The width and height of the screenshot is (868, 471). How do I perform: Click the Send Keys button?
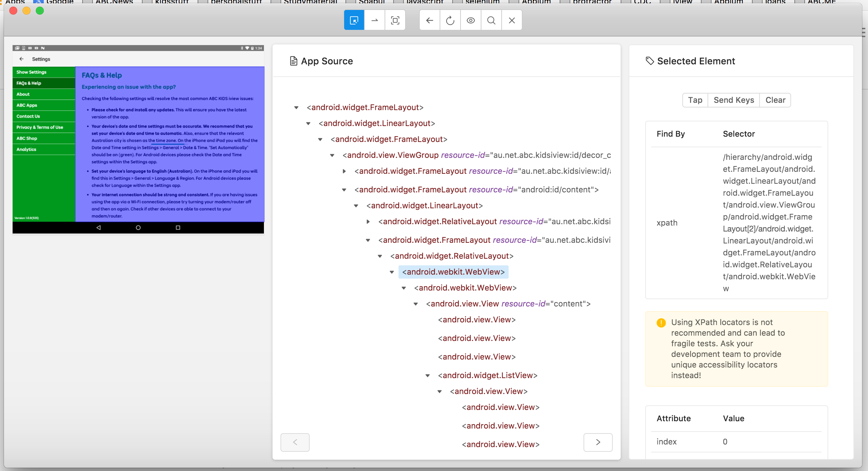(x=733, y=100)
